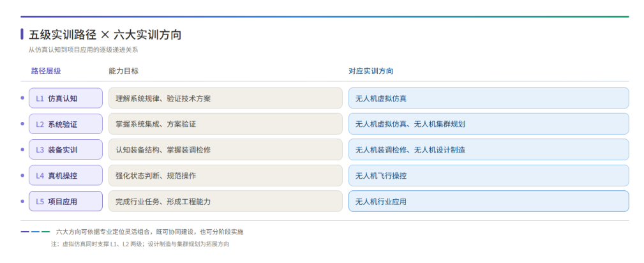Click the note 注：虚拟仿真同时支撑 L1、L2 两级

98,244
